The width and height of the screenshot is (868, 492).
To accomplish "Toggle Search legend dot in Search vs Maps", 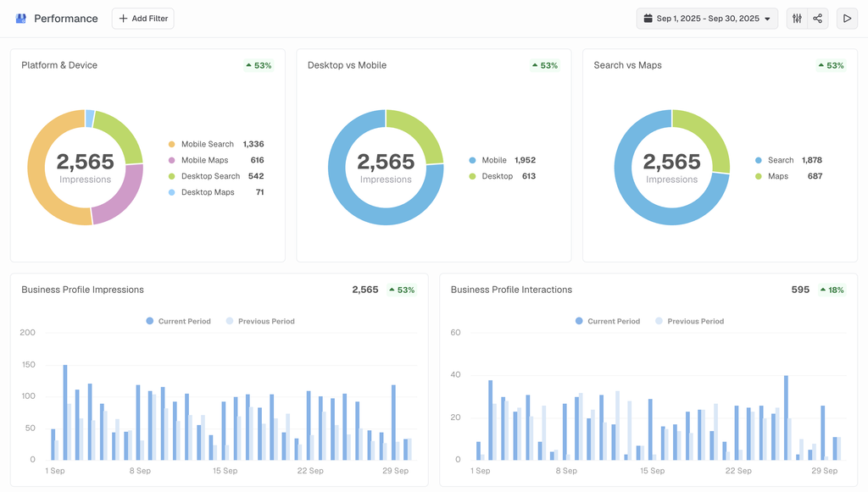I will [x=759, y=160].
